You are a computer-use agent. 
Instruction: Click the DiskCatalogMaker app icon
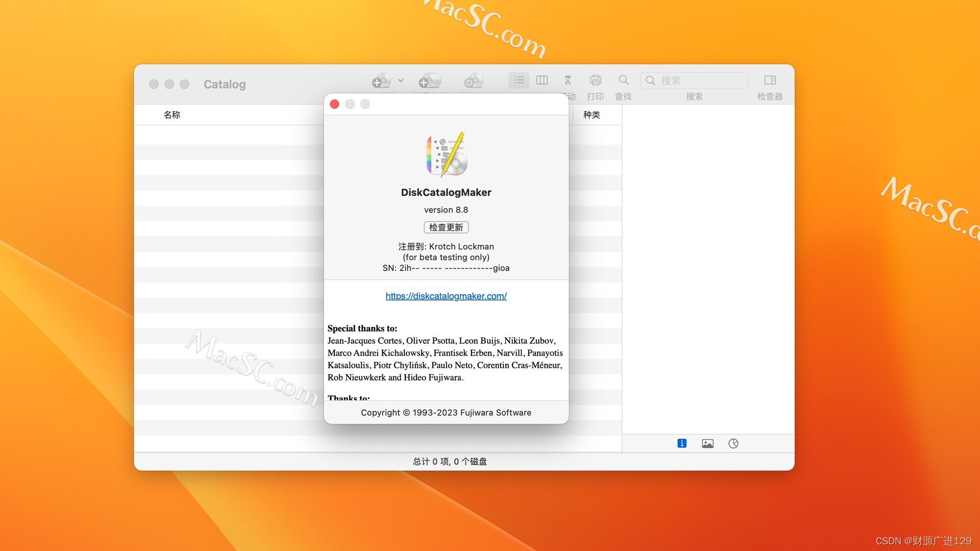tap(447, 154)
